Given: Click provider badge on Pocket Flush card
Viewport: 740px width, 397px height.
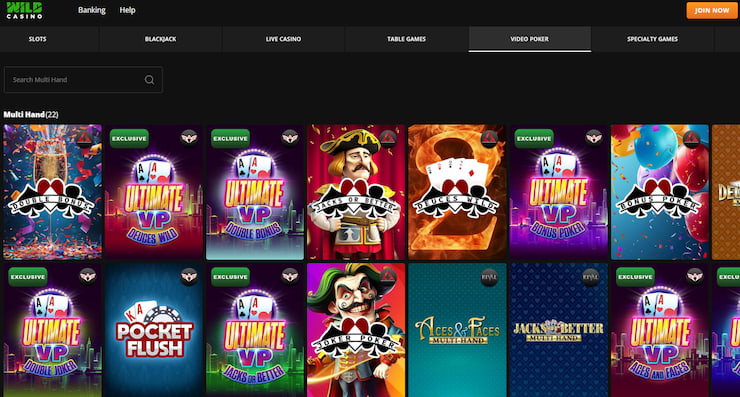Looking at the screenshot, I should pyautogui.click(x=189, y=277).
